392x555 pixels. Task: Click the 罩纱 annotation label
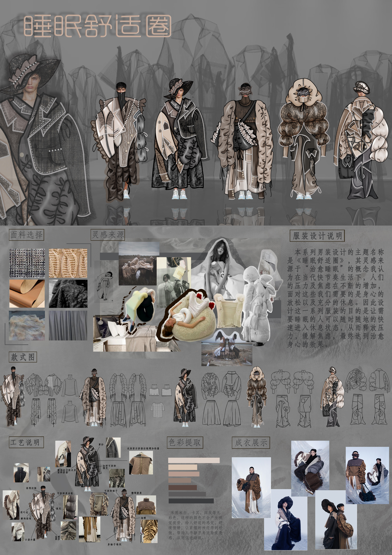click(101, 445)
